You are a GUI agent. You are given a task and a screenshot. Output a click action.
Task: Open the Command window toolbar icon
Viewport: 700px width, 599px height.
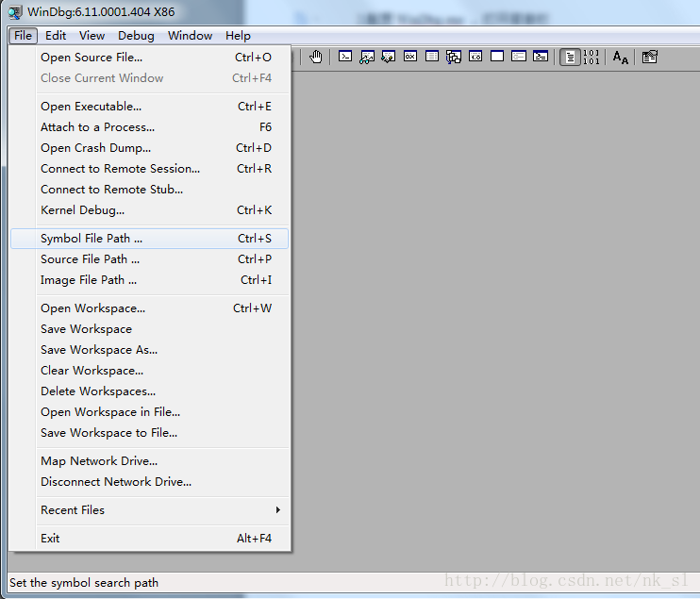click(345, 57)
